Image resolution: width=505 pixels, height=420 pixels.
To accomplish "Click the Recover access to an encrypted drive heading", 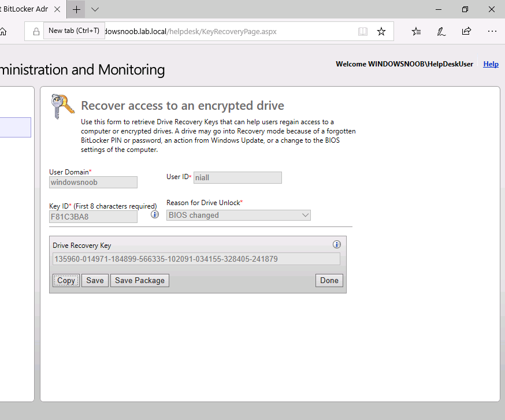I will 183,106.
